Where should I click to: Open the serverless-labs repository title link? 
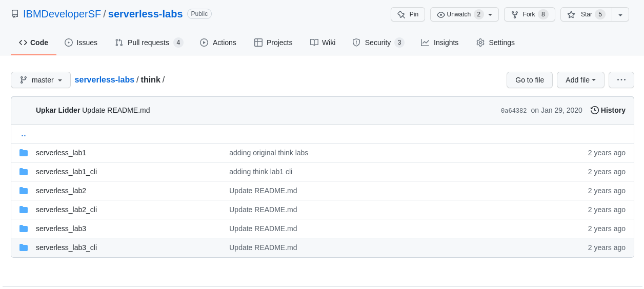click(146, 14)
